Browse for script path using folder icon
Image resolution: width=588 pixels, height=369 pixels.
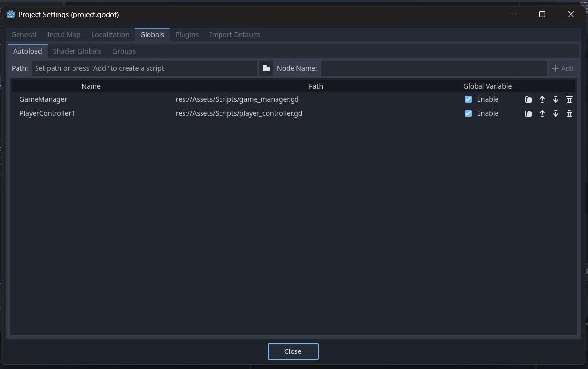[266, 68]
